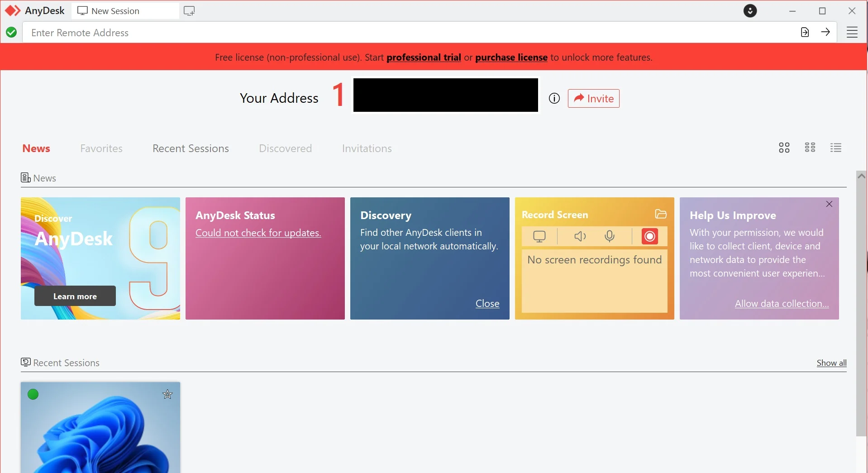
Task: Start recording with the red record button
Action: 649,236
